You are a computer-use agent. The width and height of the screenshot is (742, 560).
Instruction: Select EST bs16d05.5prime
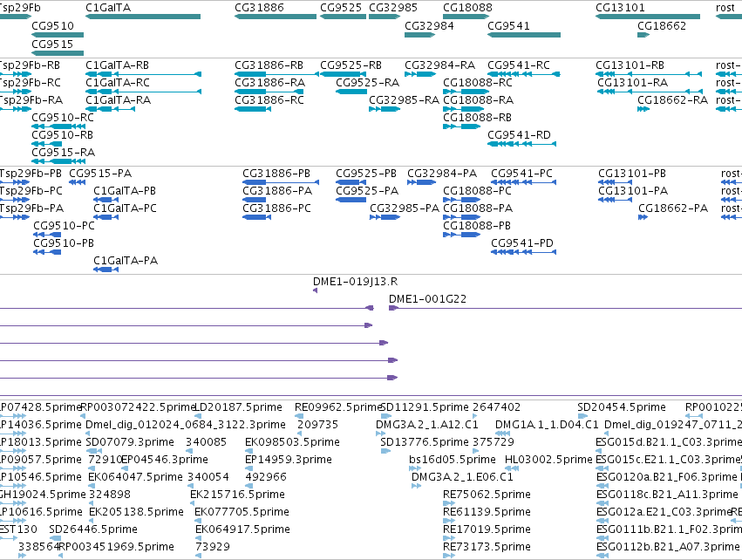[453, 460]
